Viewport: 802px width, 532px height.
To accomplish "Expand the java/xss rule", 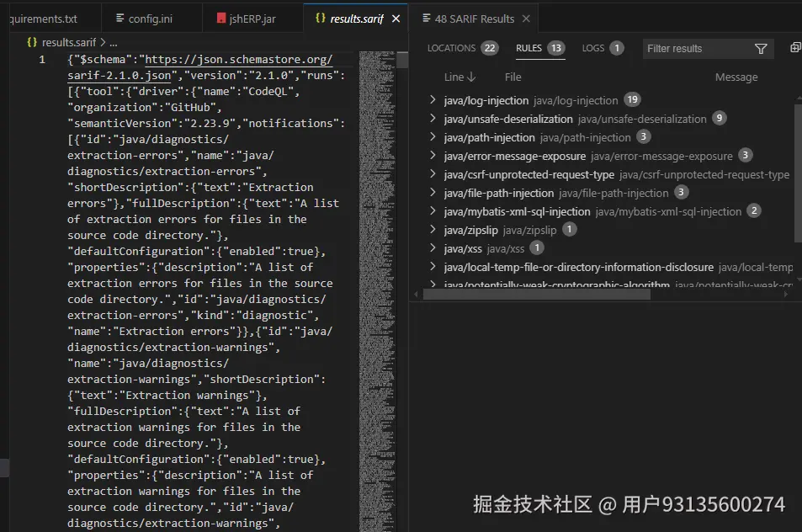I will 433,248.
